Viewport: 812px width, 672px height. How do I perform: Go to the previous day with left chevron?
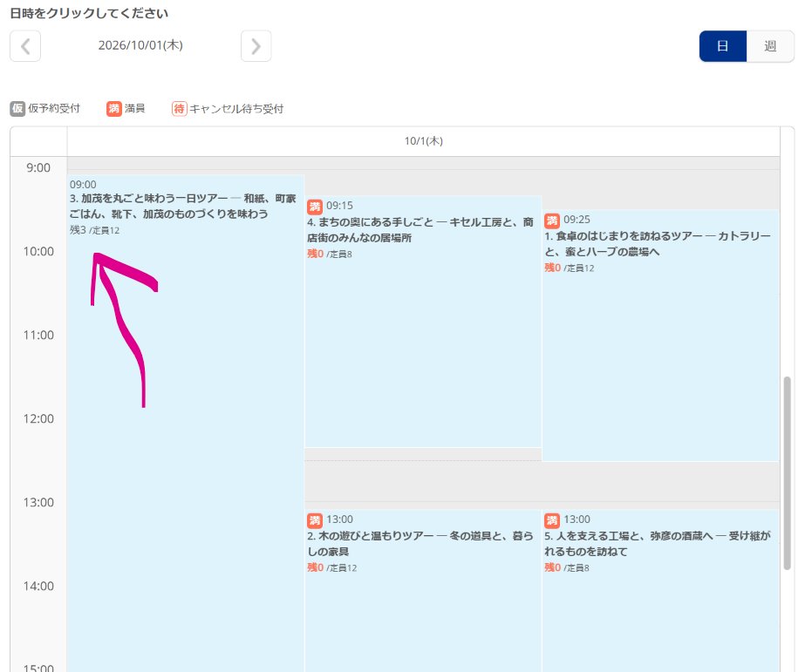point(24,46)
